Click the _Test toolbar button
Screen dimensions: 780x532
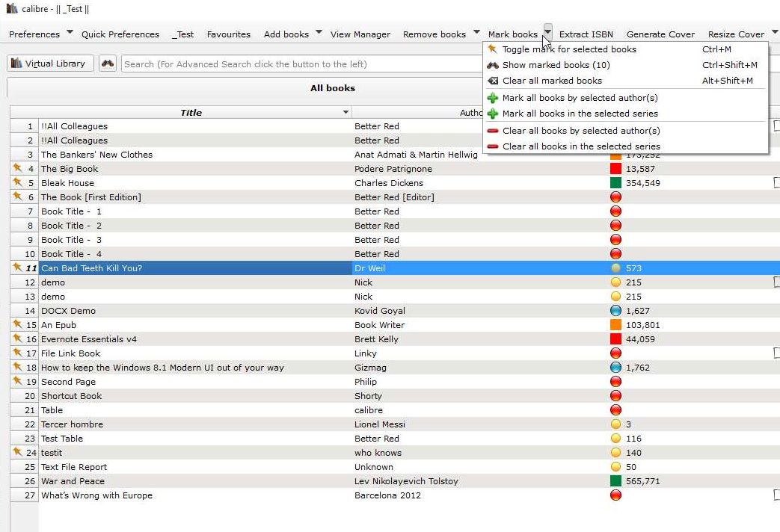183,34
